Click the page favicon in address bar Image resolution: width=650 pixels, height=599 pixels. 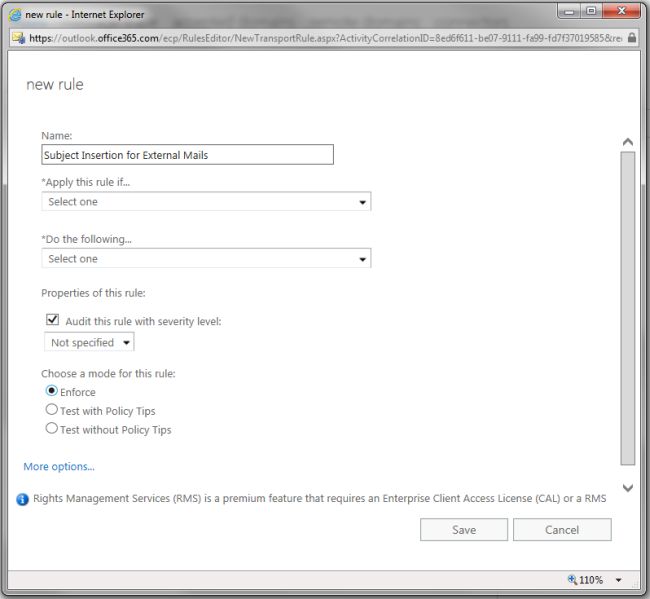(18, 38)
